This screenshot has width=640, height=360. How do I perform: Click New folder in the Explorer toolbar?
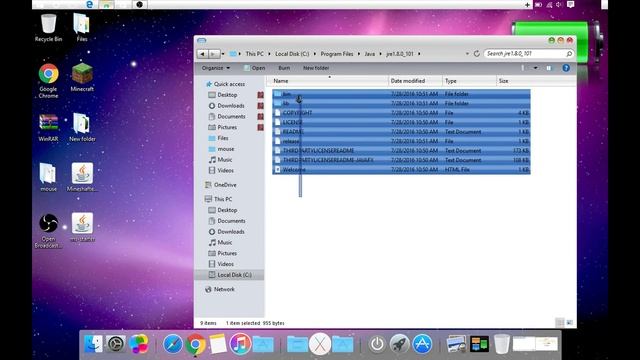[x=316, y=68]
